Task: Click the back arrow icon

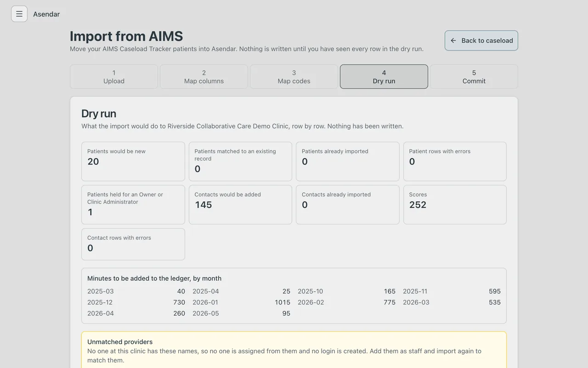Action: pyautogui.click(x=453, y=40)
